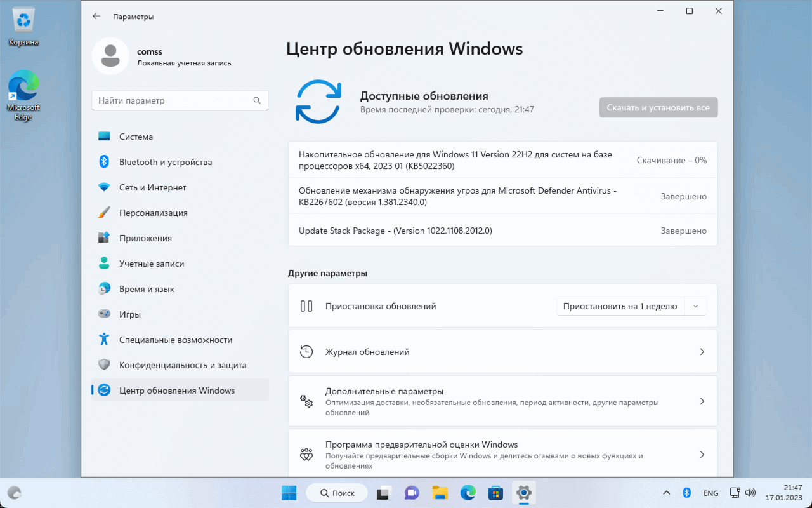The width and height of the screenshot is (812, 508).
Task: Click the ENG language indicator
Action: click(710, 493)
